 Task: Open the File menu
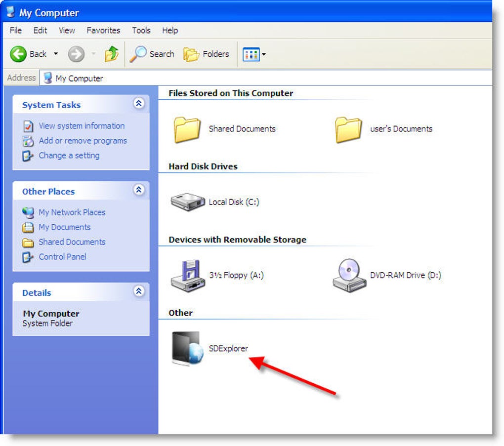tap(16, 31)
